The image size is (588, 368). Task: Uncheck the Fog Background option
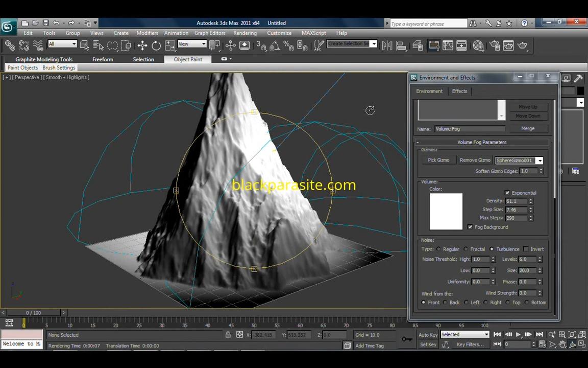pos(470,227)
